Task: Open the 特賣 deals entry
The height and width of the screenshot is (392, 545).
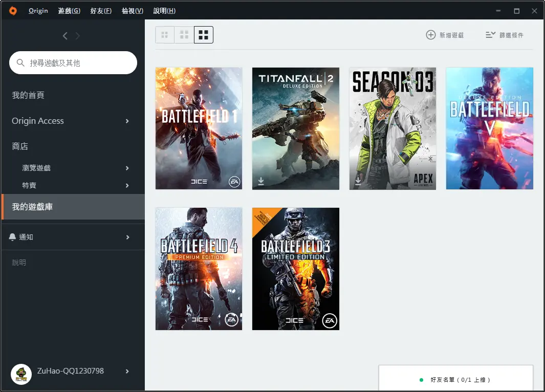Action: [29, 185]
